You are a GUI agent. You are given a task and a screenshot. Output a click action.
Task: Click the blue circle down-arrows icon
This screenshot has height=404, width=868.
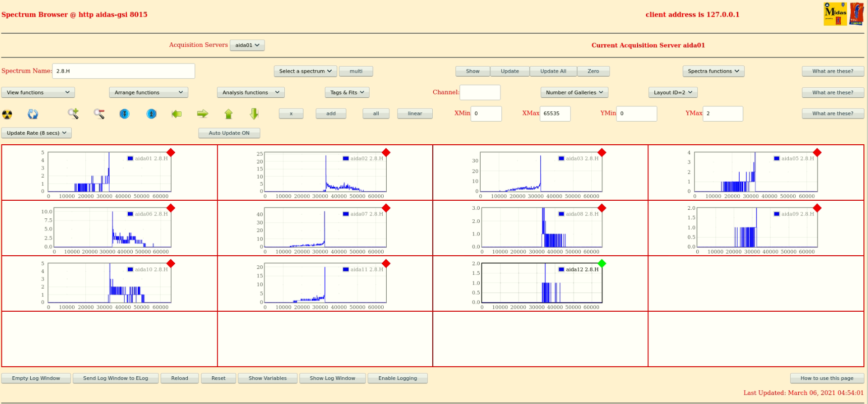(x=125, y=114)
